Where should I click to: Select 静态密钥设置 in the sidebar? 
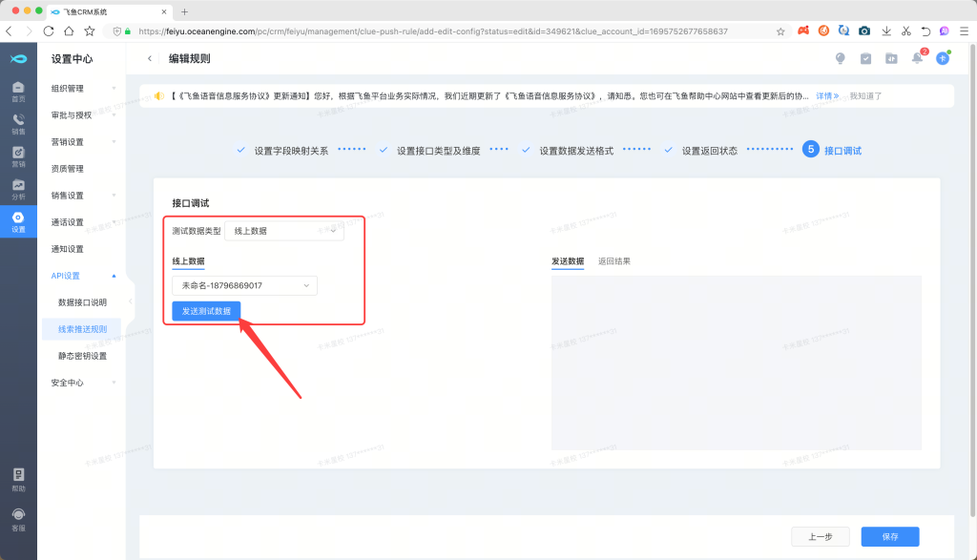tap(82, 356)
